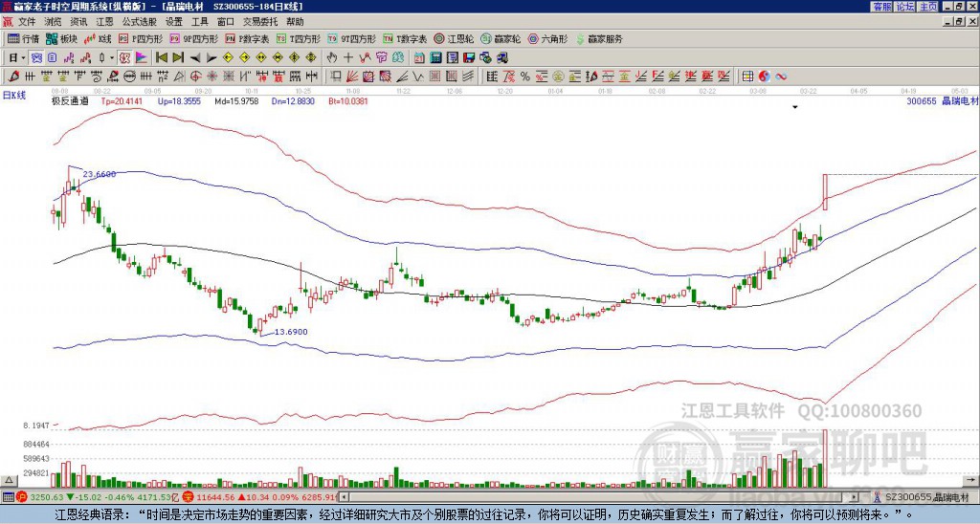
Task: Click the grid table icon near taiji
Action: 747,76
